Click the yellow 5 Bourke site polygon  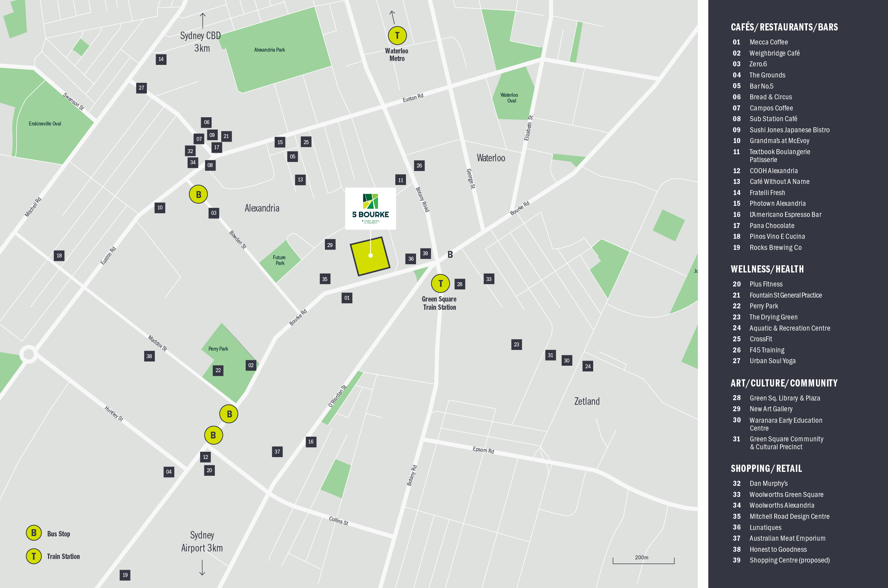[x=370, y=256]
